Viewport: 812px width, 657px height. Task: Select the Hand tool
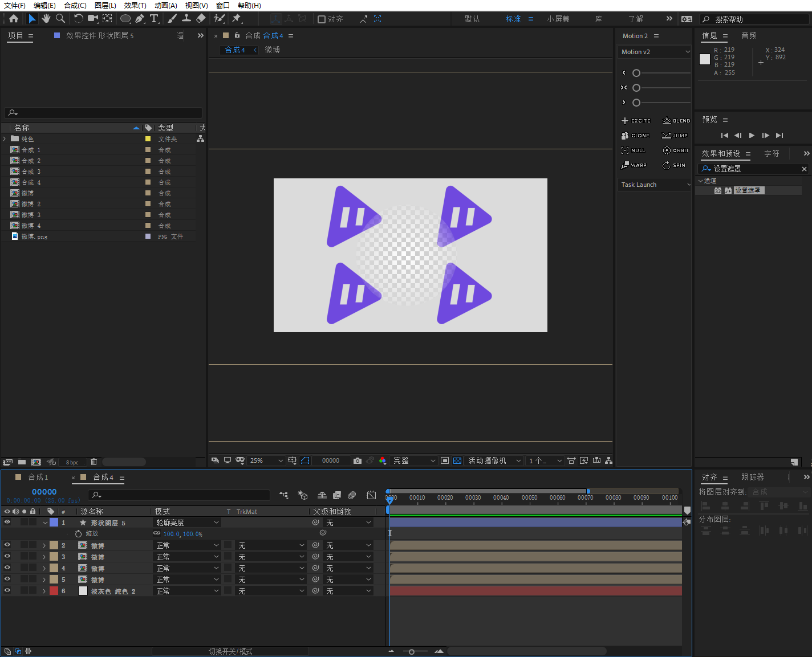click(x=46, y=19)
